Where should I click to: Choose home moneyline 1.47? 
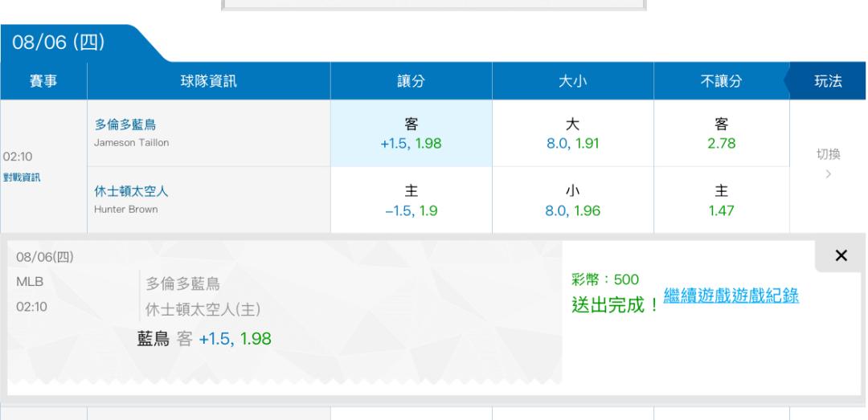point(721,200)
